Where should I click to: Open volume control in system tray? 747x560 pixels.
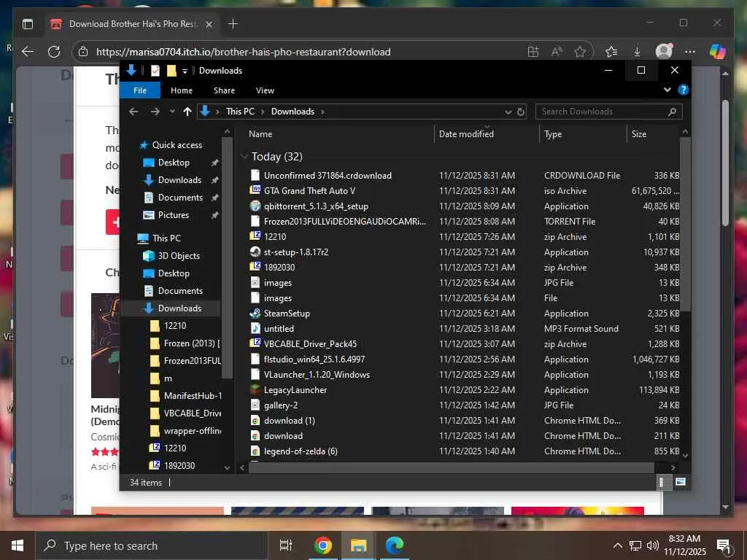652,545
